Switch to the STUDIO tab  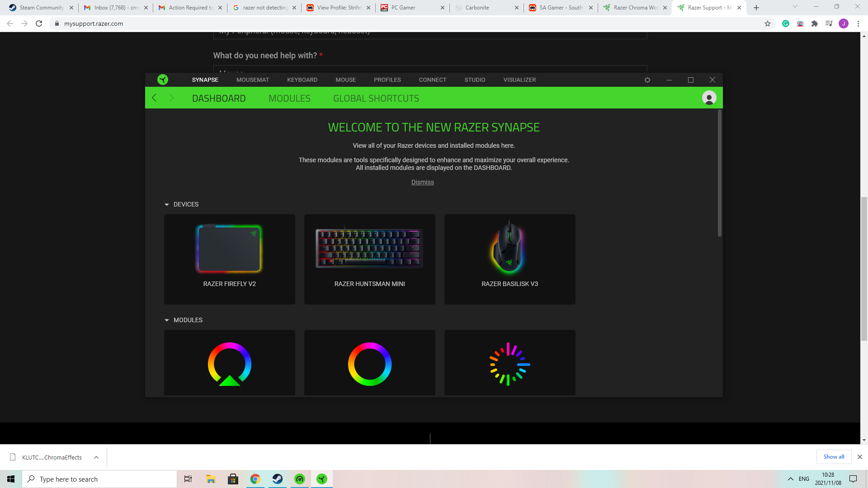[x=475, y=80]
